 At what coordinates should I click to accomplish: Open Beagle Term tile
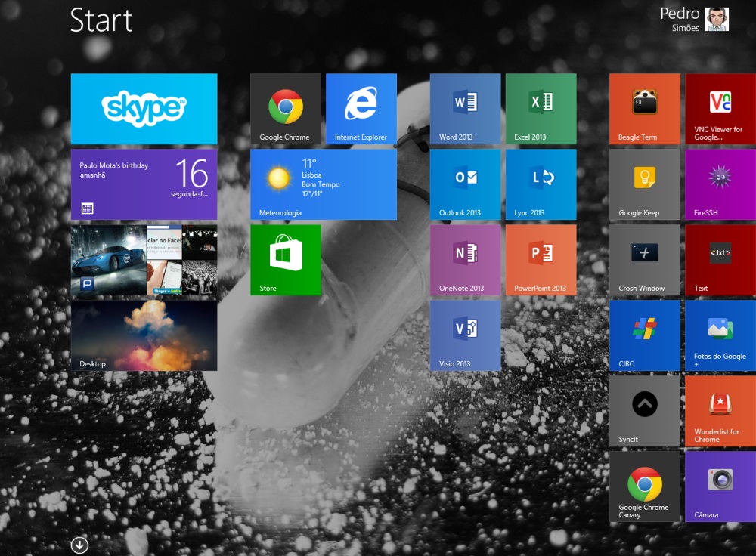[645, 109]
